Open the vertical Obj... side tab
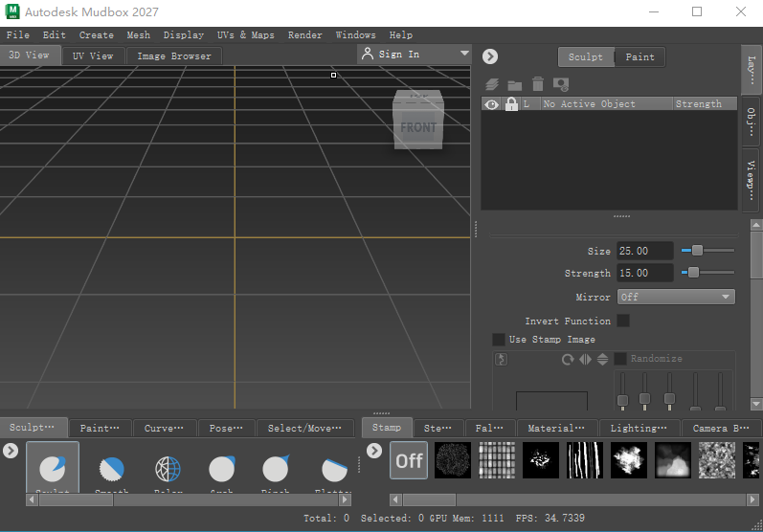Viewport: 763px width, 532px height. tap(751, 122)
